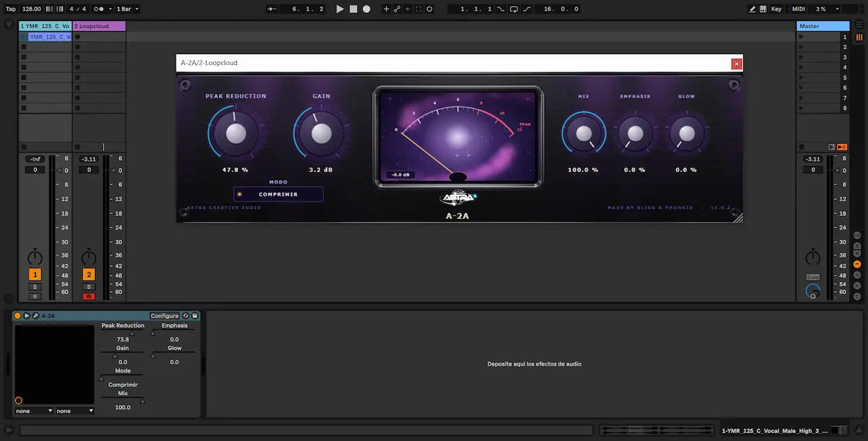The height and width of the screenshot is (441, 868).
Task: Open the first 'none' X-axis dropdown
Action: tap(34, 411)
